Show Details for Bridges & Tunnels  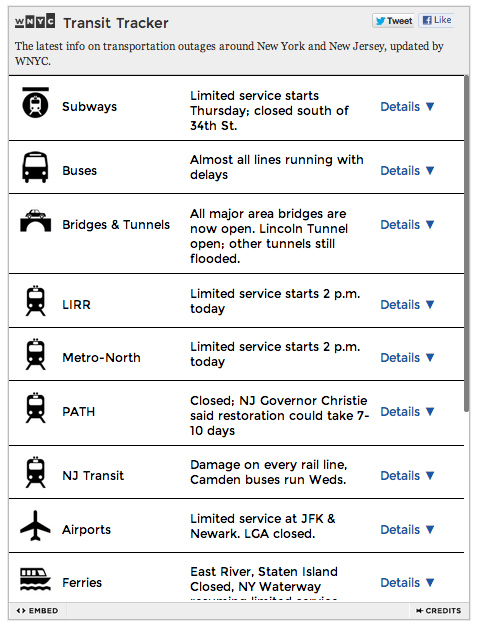[x=407, y=225]
